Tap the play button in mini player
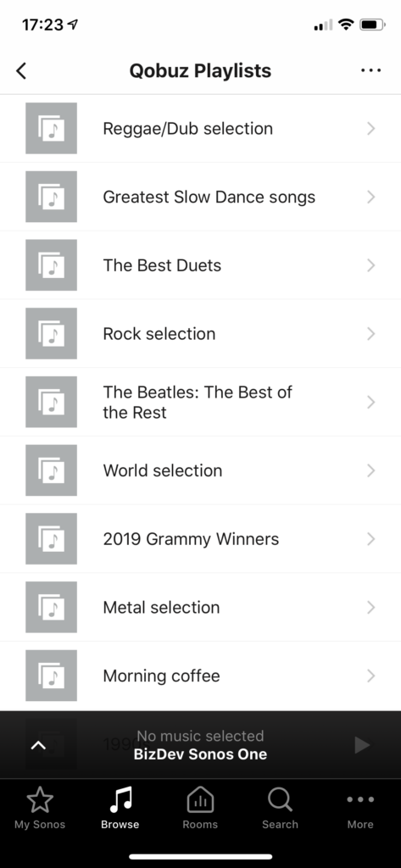The image size is (401, 868). (362, 745)
